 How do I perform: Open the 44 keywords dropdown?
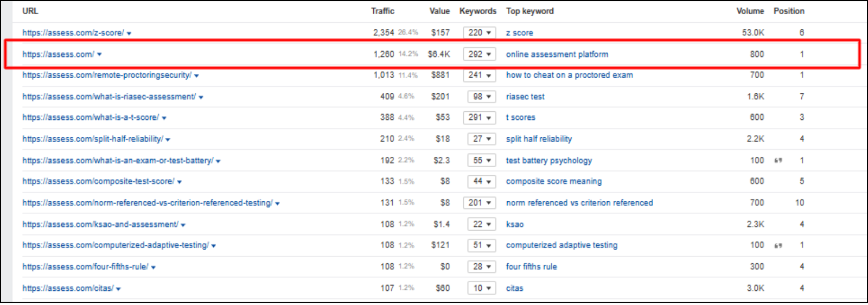(482, 181)
